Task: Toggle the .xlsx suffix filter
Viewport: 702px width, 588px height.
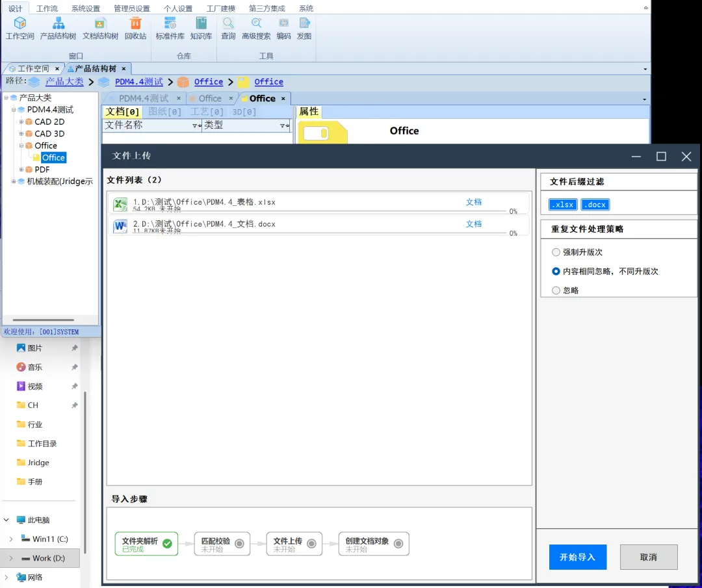Action: pos(563,205)
